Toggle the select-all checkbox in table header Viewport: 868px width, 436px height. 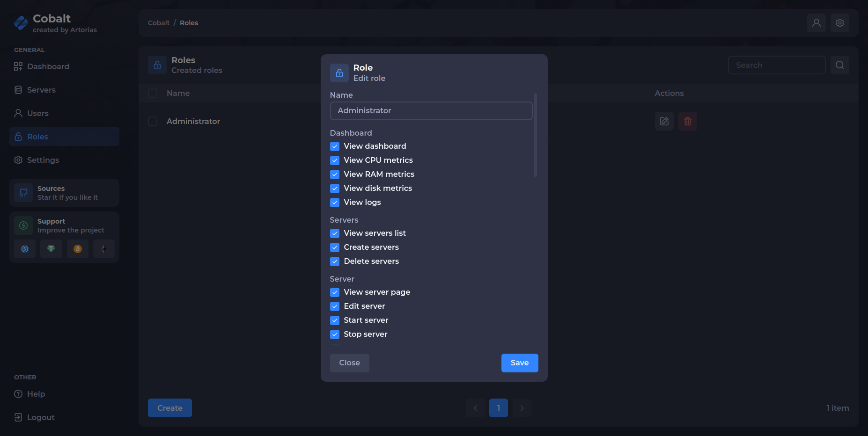click(x=153, y=93)
